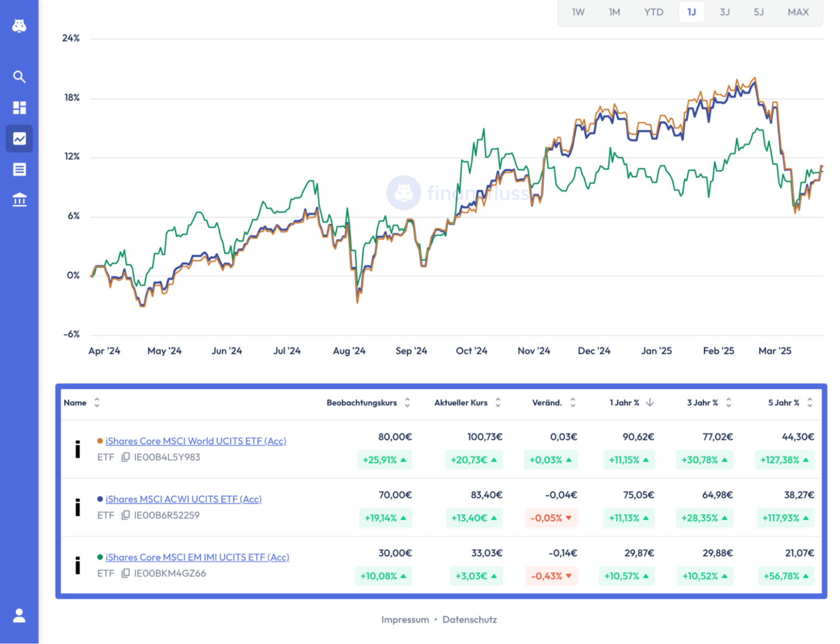Click the -0,05% change badge
Image resolution: width=840 pixels, height=644 pixels.
[x=551, y=518]
